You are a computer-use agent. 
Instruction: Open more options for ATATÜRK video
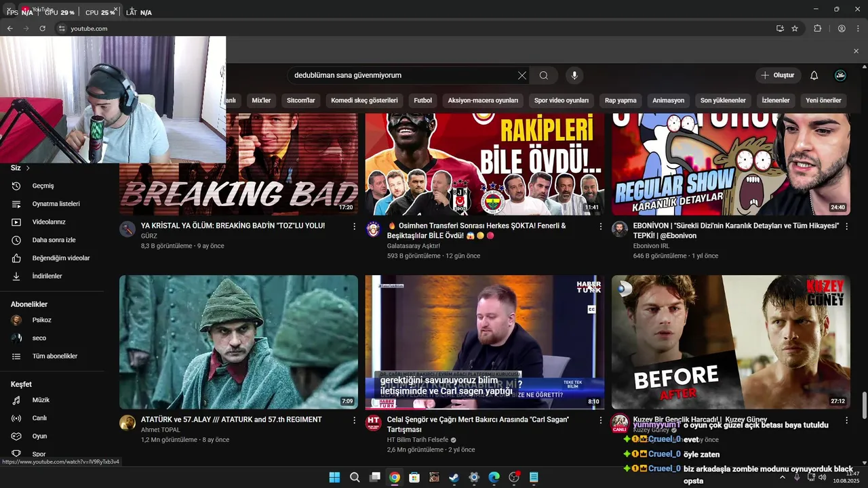click(354, 420)
